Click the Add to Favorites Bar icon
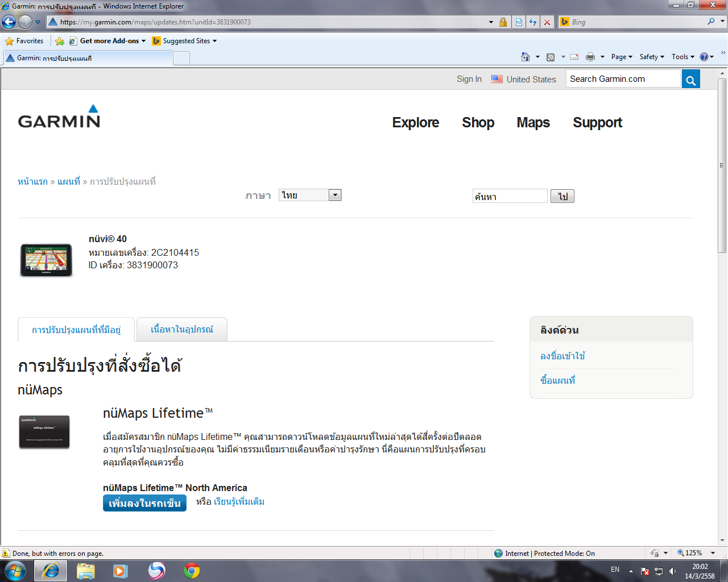 click(60, 41)
